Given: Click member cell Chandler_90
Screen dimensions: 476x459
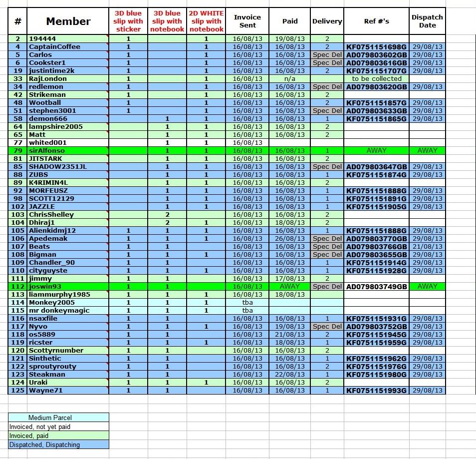Looking at the screenshot, I should (x=68, y=263).
